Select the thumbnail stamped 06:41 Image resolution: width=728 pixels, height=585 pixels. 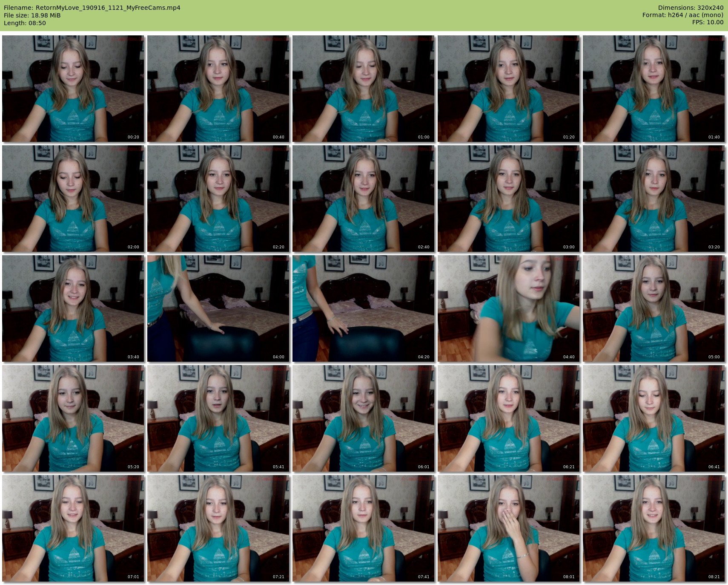click(x=653, y=418)
